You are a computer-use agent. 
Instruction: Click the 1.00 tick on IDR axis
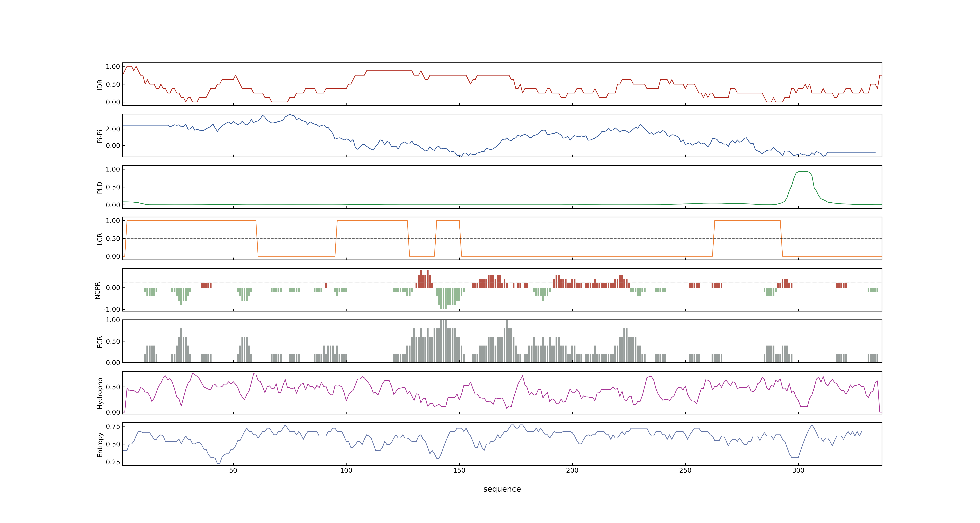coord(113,67)
